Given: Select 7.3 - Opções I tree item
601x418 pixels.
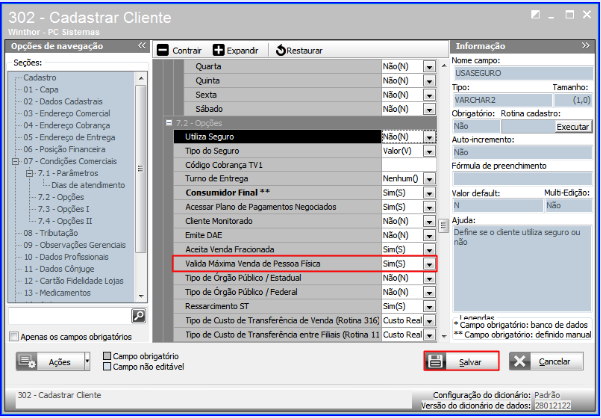Looking at the screenshot, I should coord(63,209).
